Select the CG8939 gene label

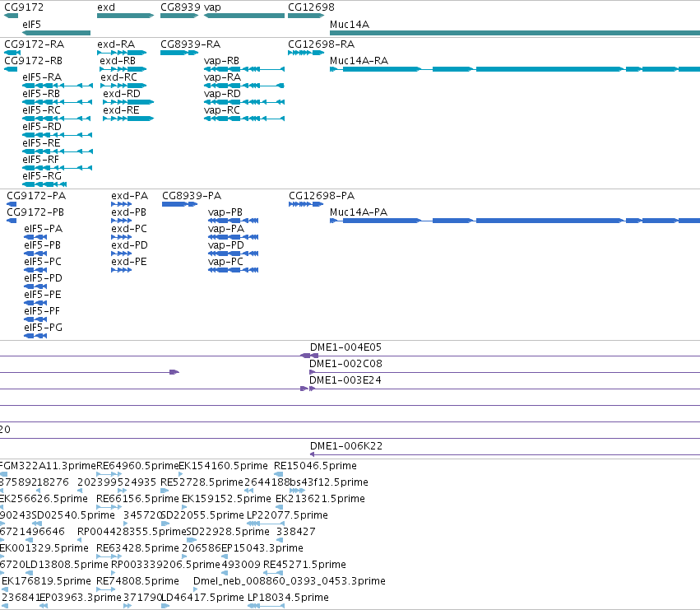coord(180,7)
